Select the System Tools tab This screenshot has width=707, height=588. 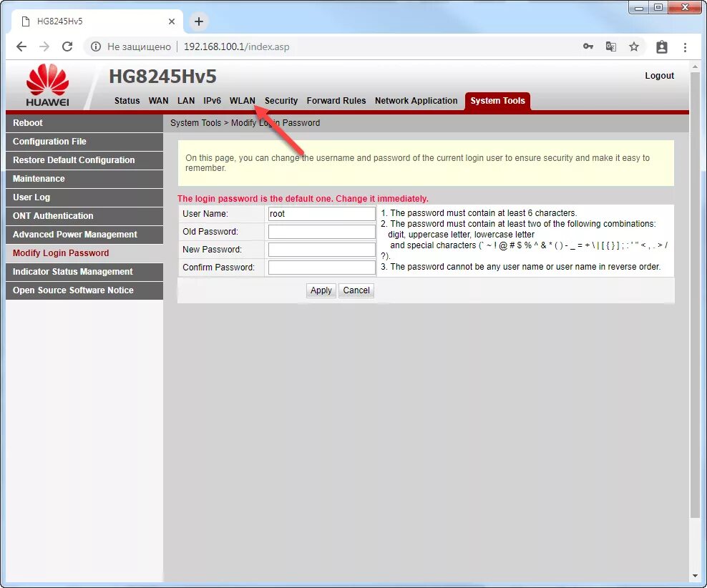point(497,101)
